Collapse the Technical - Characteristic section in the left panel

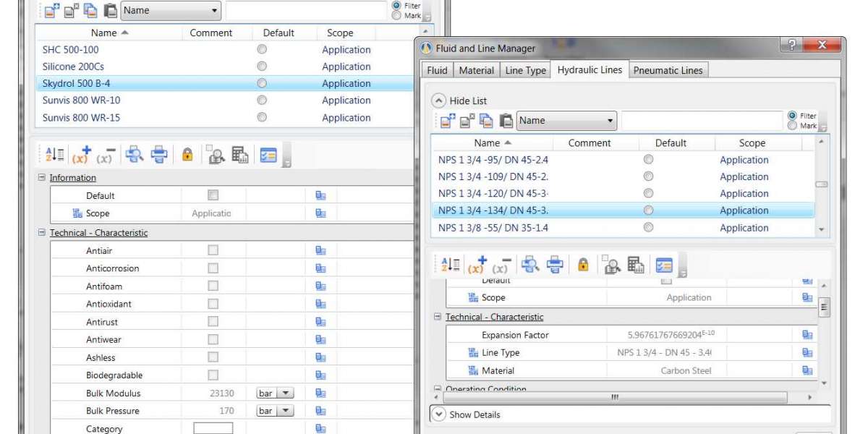tap(42, 233)
